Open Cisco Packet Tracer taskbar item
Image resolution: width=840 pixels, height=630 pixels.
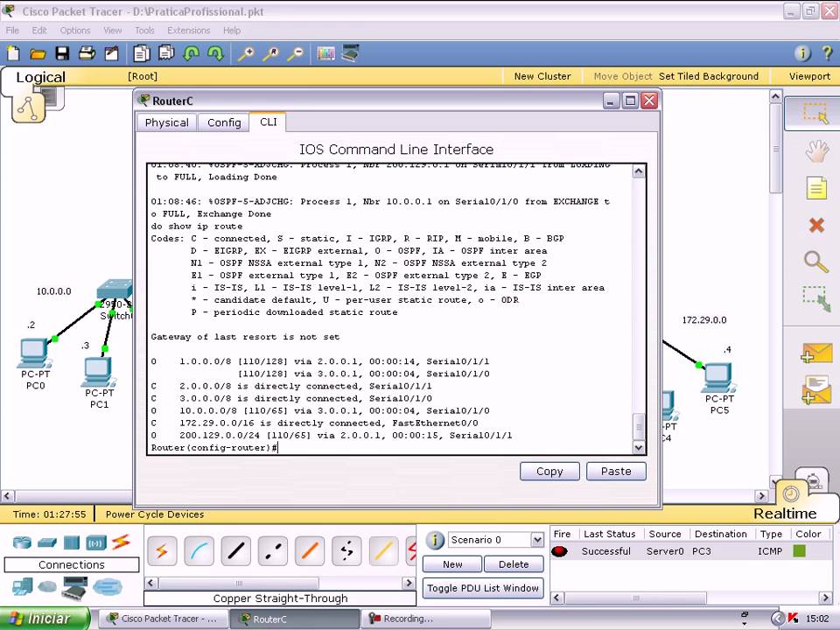tap(164, 619)
